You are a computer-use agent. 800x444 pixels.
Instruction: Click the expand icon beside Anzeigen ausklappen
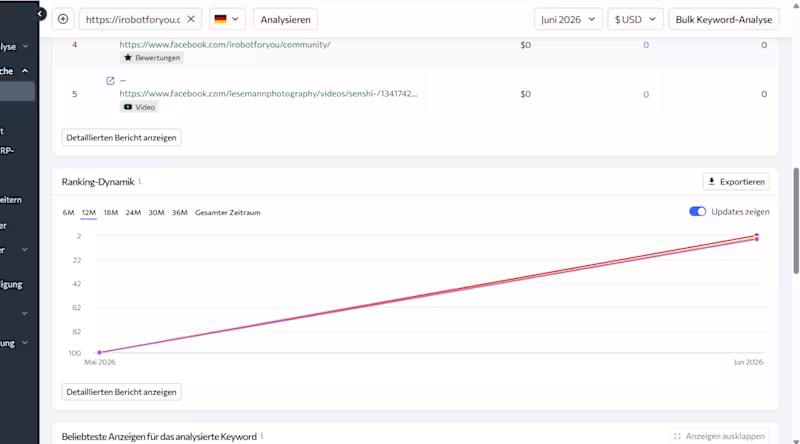[677, 436]
